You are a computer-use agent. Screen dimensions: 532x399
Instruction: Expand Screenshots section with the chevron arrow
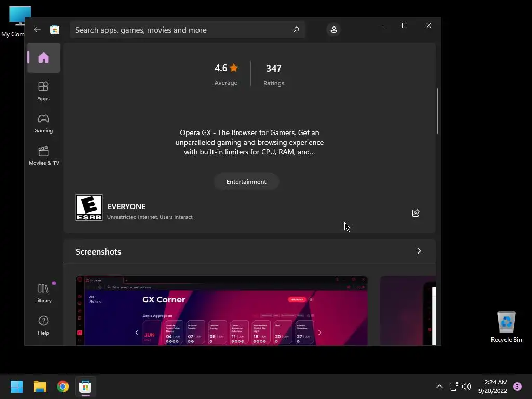pos(419,251)
